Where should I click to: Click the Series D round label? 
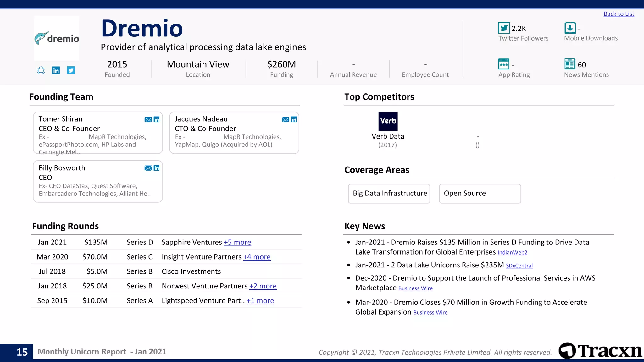[x=140, y=242]
